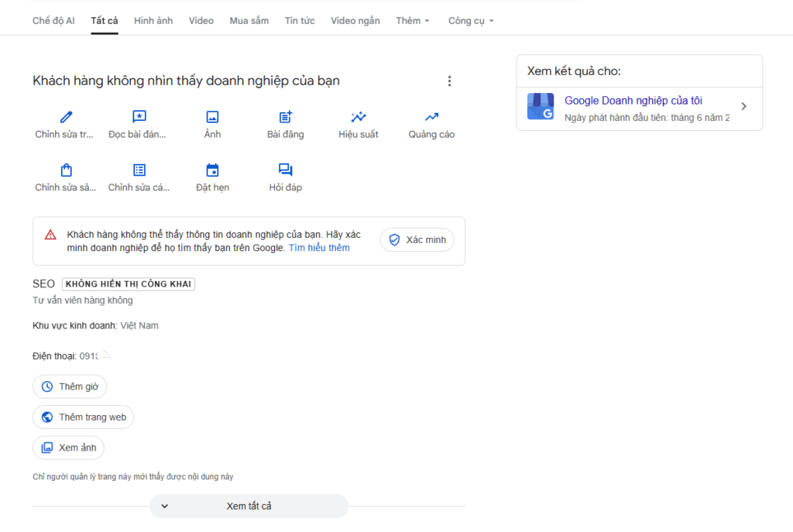Click the Quảng cáo ads icon
793x532 pixels.
coord(431,117)
